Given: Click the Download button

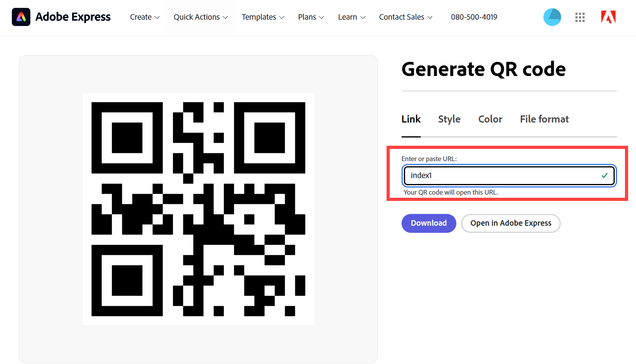Looking at the screenshot, I should tap(429, 223).
